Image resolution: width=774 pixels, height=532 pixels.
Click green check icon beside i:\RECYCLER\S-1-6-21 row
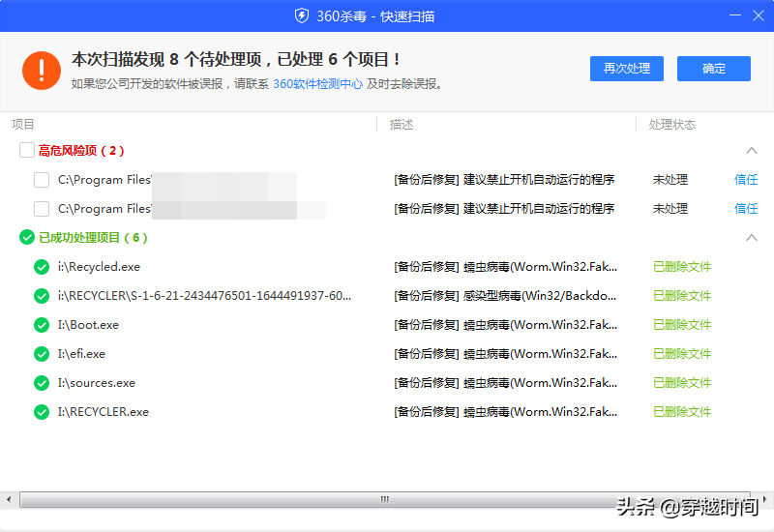pyautogui.click(x=42, y=296)
